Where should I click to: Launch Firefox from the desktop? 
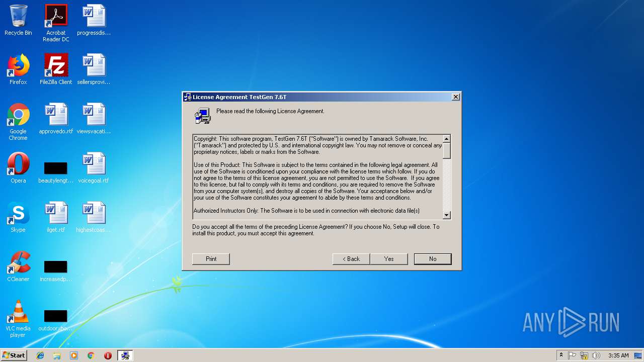[x=18, y=69]
